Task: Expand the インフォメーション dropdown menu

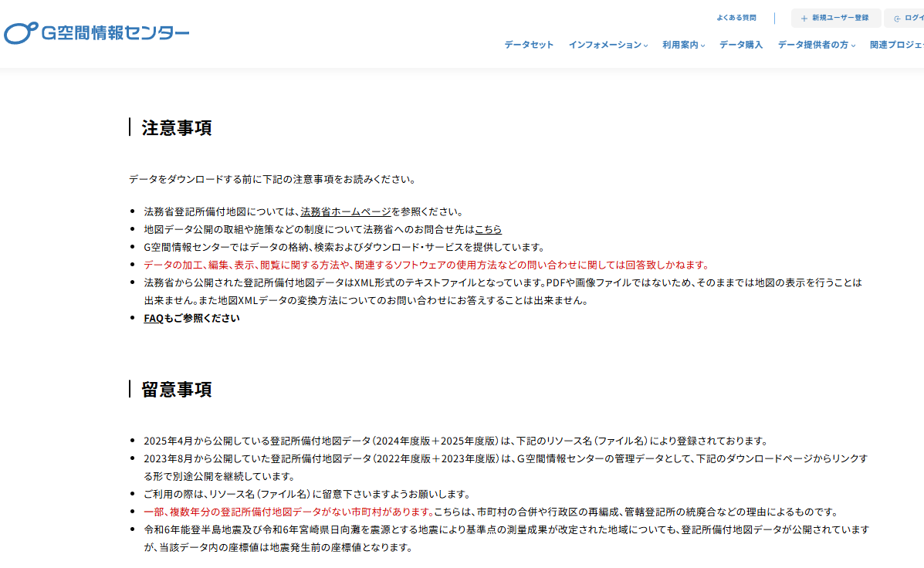Action: pyautogui.click(x=608, y=45)
